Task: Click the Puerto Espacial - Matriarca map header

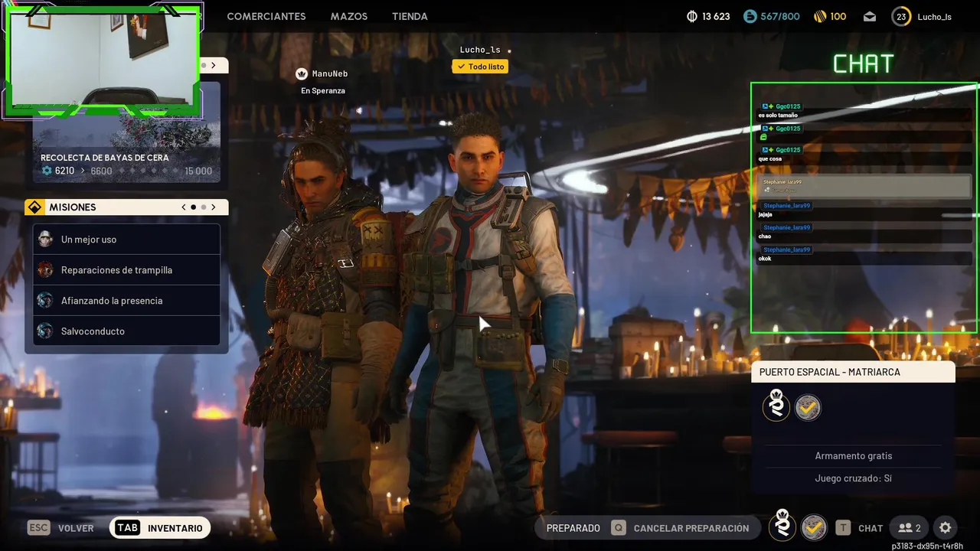Action: pyautogui.click(x=853, y=372)
